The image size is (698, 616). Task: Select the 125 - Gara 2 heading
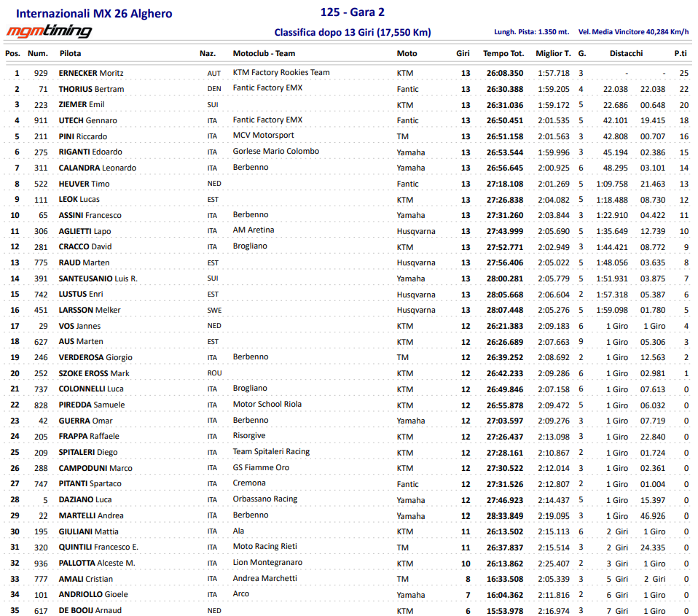coord(352,12)
